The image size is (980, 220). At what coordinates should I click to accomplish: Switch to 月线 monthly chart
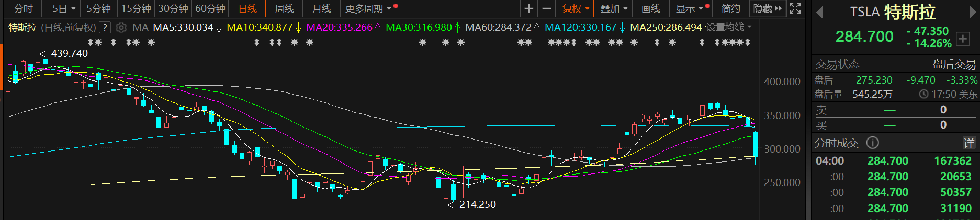point(322,8)
